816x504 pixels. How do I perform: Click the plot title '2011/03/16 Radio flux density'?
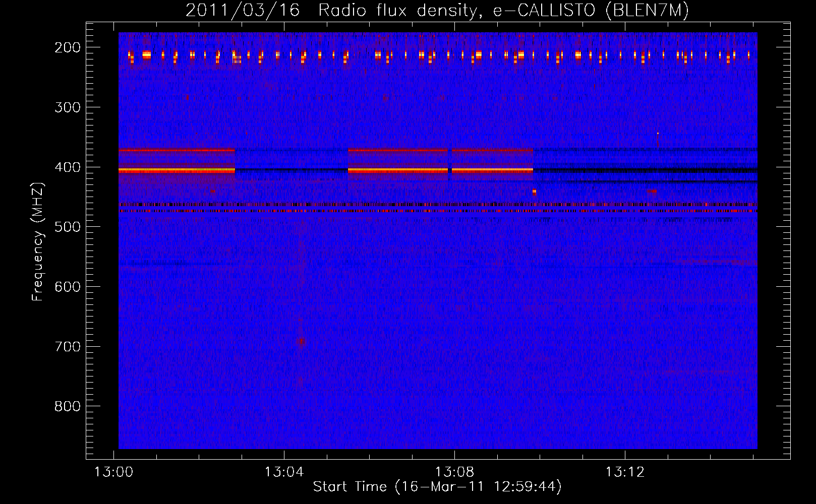(x=332, y=11)
